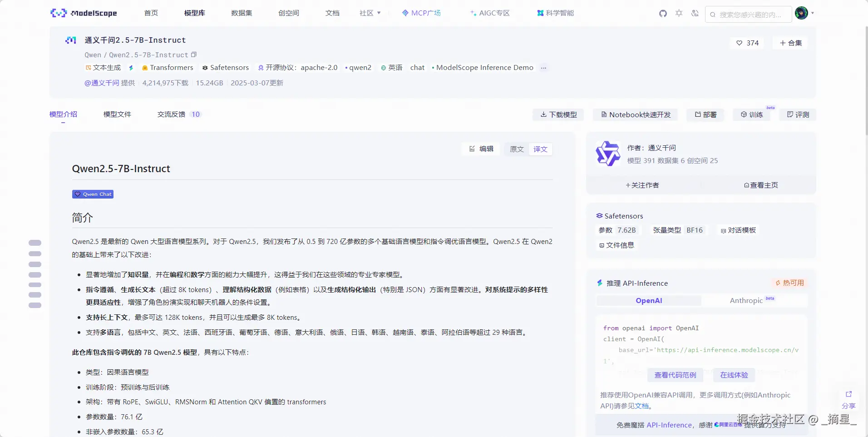This screenshot has height=437, width=868.
Task: Click the 训练 beta button
Action: pos(752,115)
